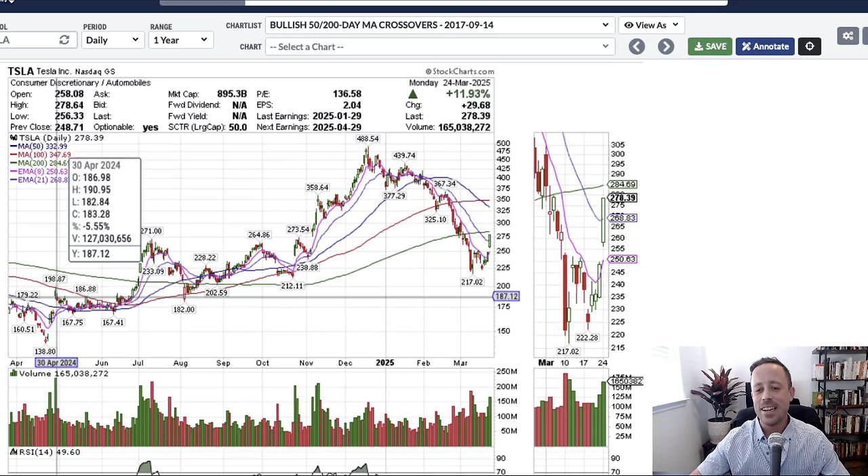
Task: Open the crosshair inspect tool button
Action: 810,46
